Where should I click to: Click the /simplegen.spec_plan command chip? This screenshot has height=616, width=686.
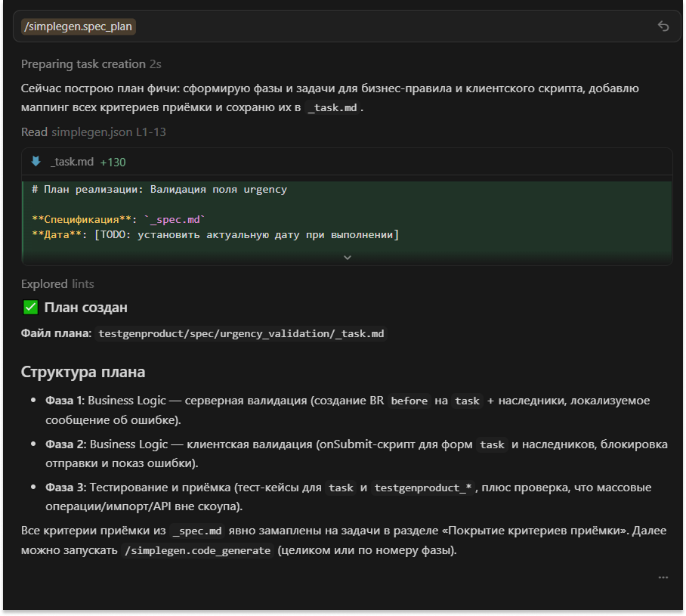click(79, 26)
